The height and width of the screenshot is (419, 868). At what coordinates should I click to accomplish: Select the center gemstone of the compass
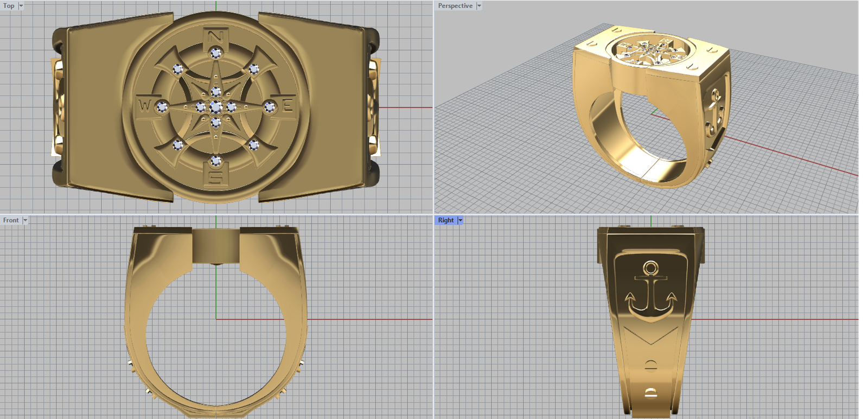(216, 107)
